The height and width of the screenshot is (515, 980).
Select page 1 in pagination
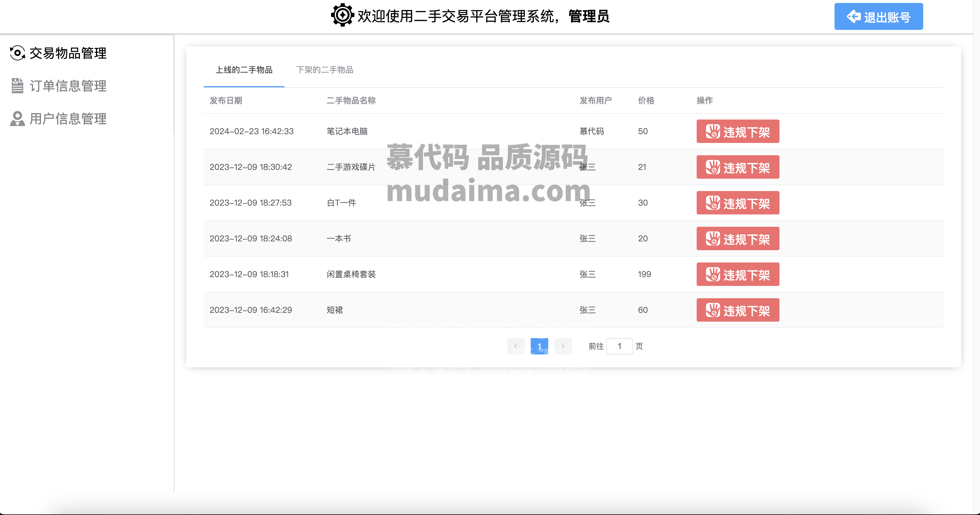point(539,346)
